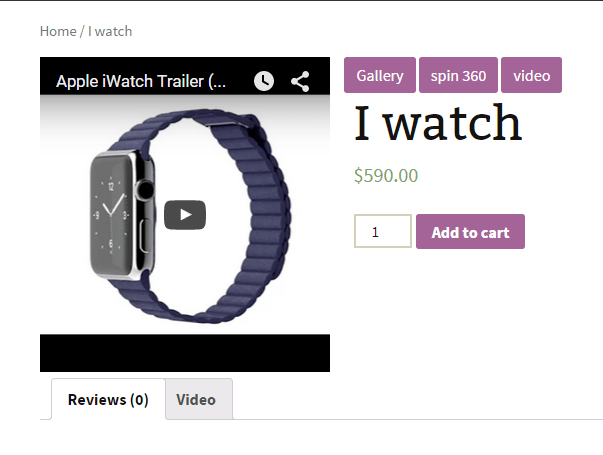Image resolution: width=603 pixels, height=455 pixels.
Task: Add the I watch to cart
Action: point(470,232)
